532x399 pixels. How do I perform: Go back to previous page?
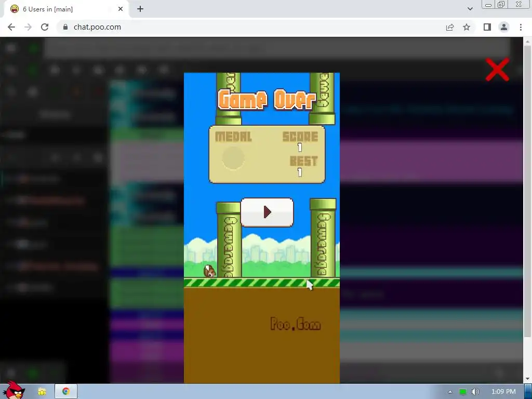[x=11, y=27]
